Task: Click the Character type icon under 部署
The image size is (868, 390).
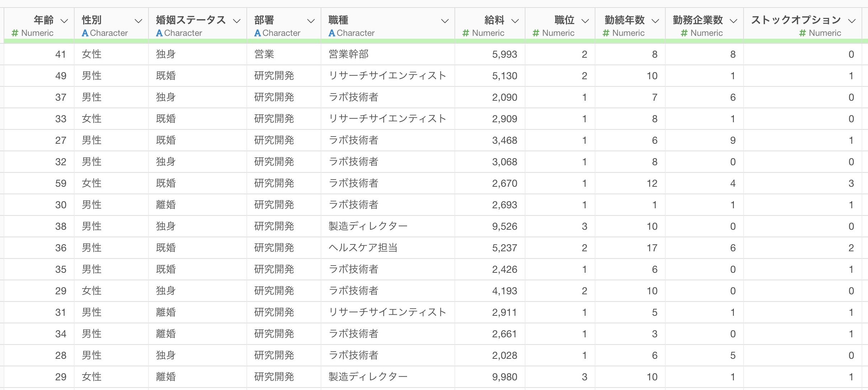Action: pos(258,33)
